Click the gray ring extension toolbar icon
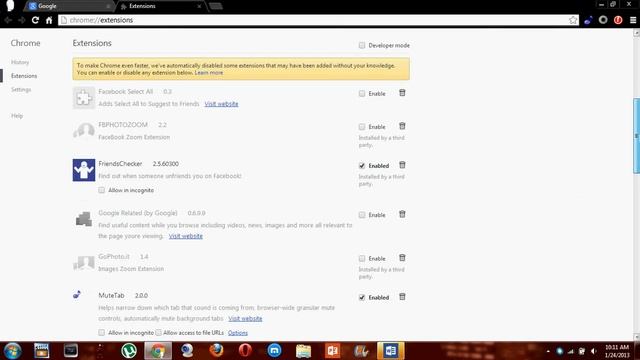This screenshot has height=360, width=640. (603, 20)
